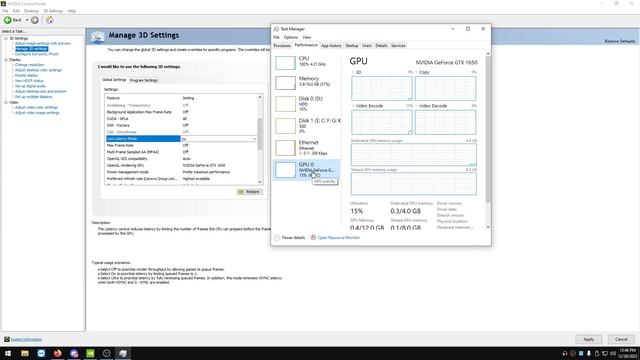Switch to Processes tab in Task Manager
This screenshot has height=360, width=640.
tap(282, 46)
